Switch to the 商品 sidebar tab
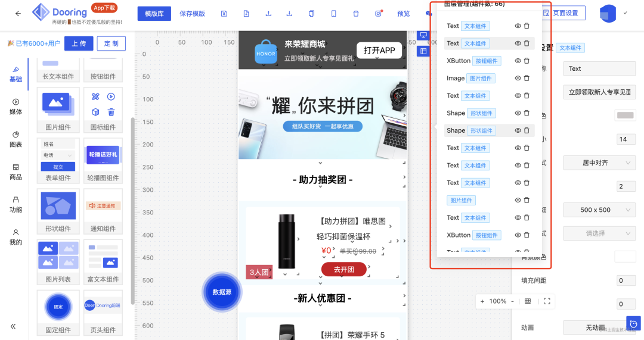This screenshot has width=644, height=340. click(x=16, y=172)
